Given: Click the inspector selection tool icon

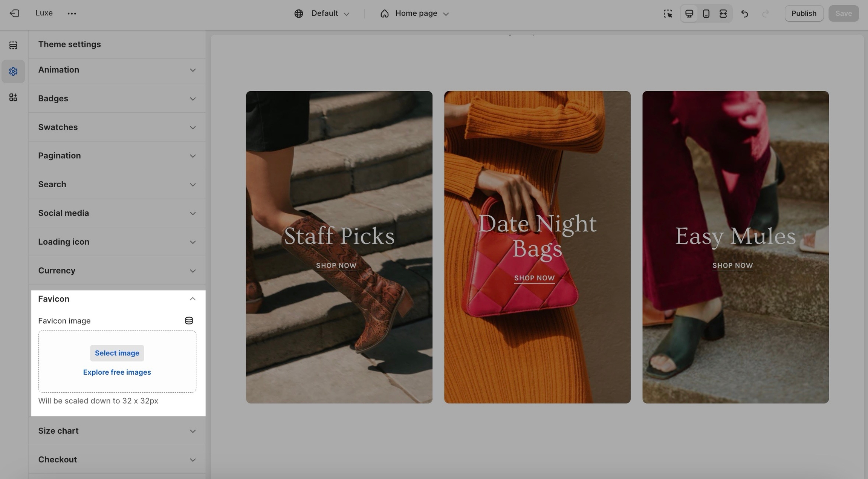Looking at the screenshot, I should [x=668, y=14].
